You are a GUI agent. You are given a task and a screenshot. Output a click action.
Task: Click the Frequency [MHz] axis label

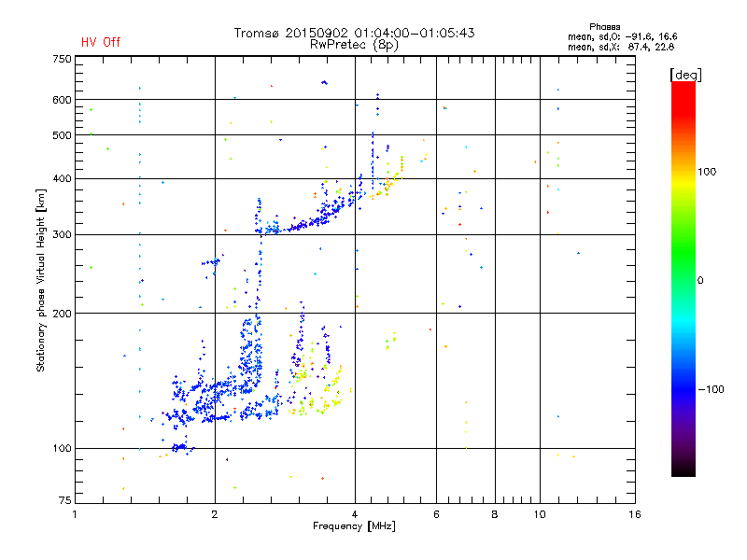(x=354, y=528)
